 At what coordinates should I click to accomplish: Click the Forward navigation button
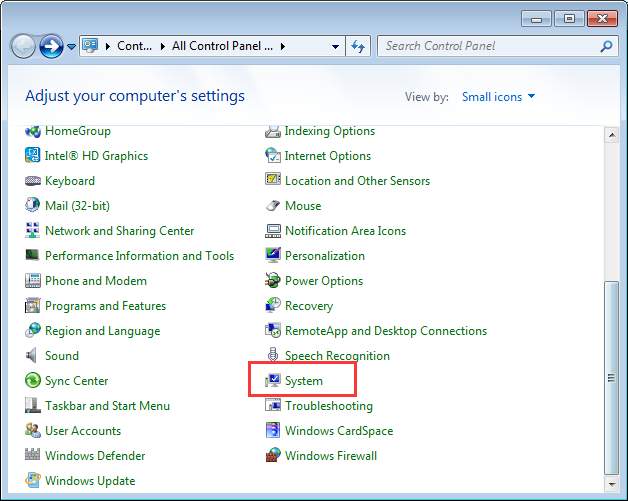(51, 46)
